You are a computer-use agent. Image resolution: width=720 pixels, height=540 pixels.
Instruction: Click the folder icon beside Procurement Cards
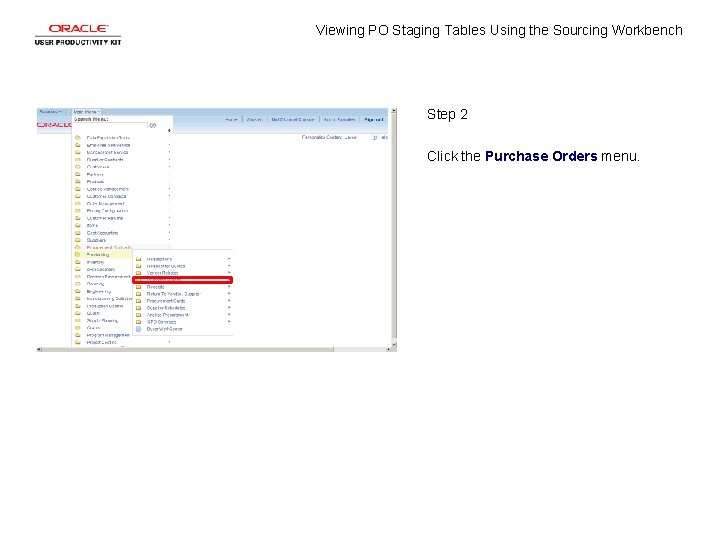[x=139, y=301]
